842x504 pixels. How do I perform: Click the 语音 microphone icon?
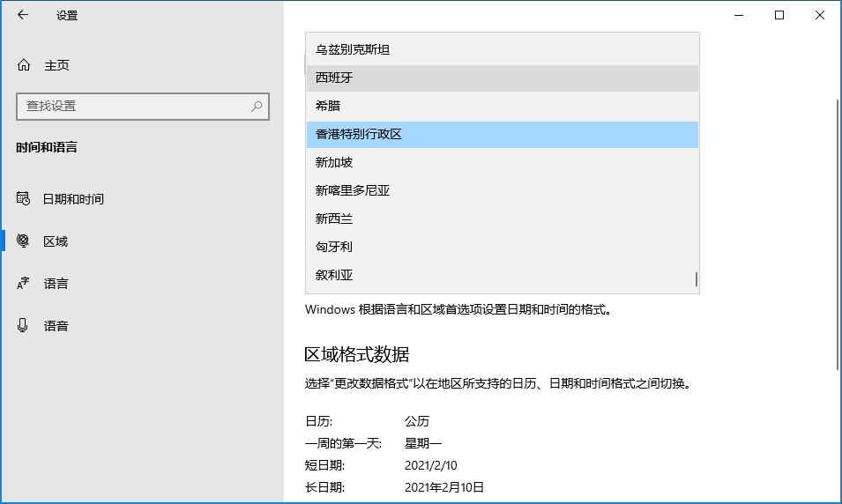pyautogui.click(x=23, y=325)
